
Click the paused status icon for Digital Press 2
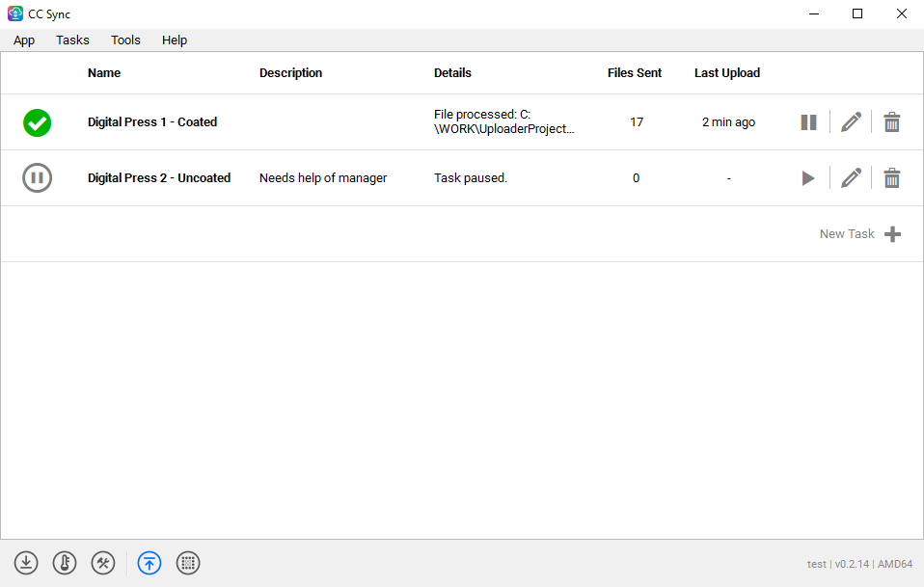(x=37, y=177)
